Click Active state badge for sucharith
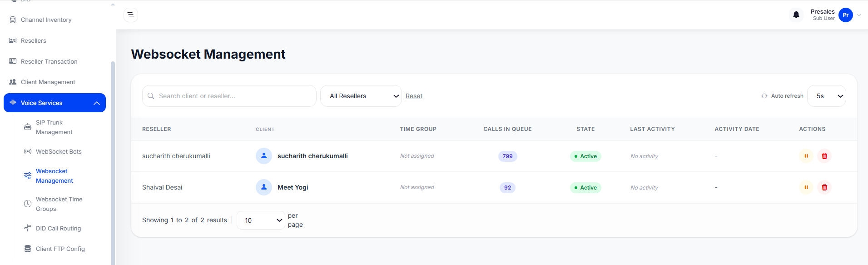The height and width of the screenshot is (265, 868). tap(585, 156)
